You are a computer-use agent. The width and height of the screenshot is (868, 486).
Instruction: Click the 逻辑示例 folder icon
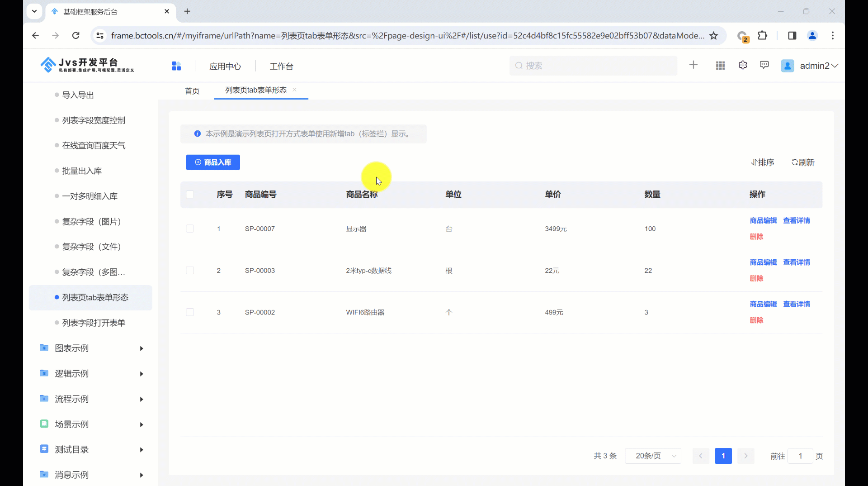tap(44, 373)
